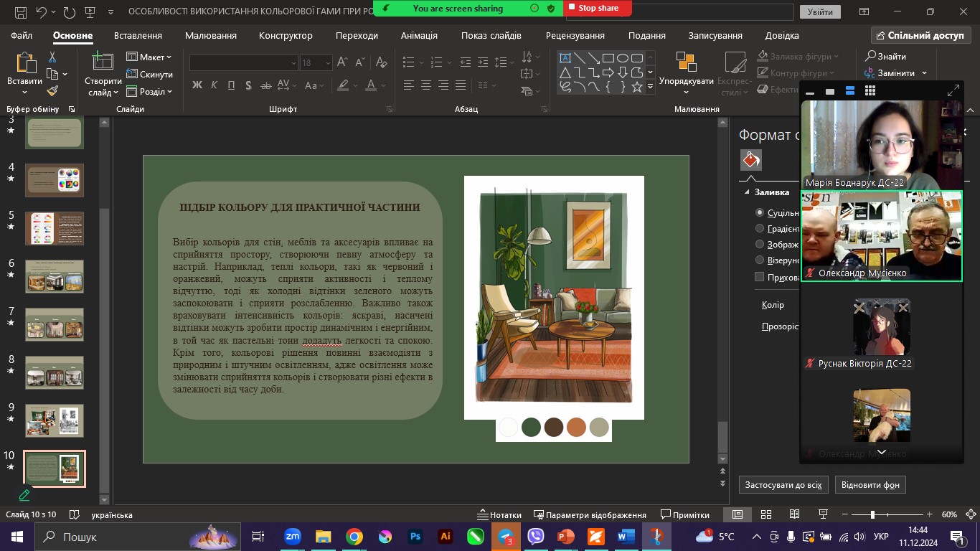Select the Text Box shape
This screenshot has height=551, width=980.
coord(565,58)
